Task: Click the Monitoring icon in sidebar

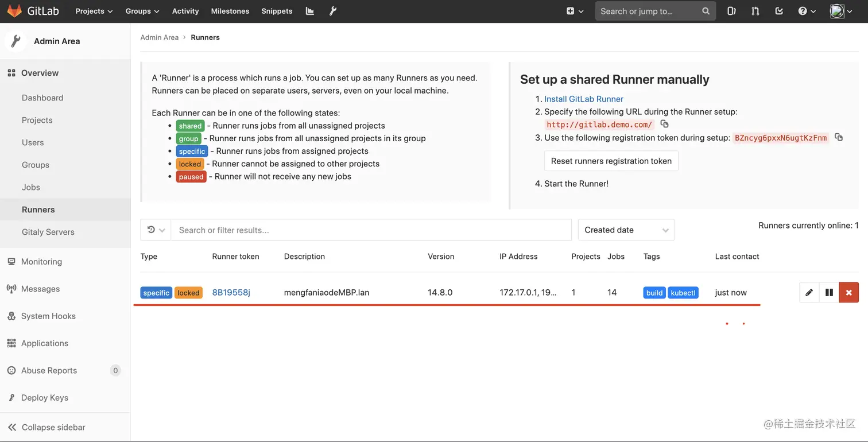Action: 11,261
